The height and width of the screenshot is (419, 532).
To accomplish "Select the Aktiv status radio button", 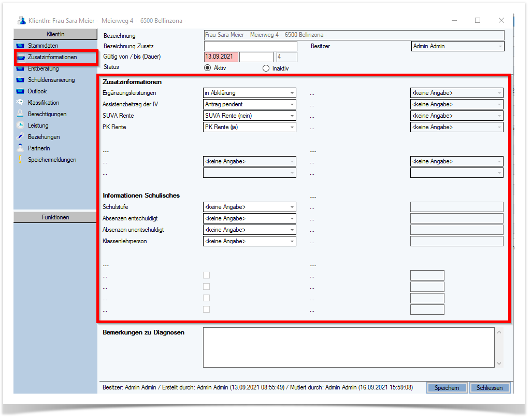I will tap(207, 68).
